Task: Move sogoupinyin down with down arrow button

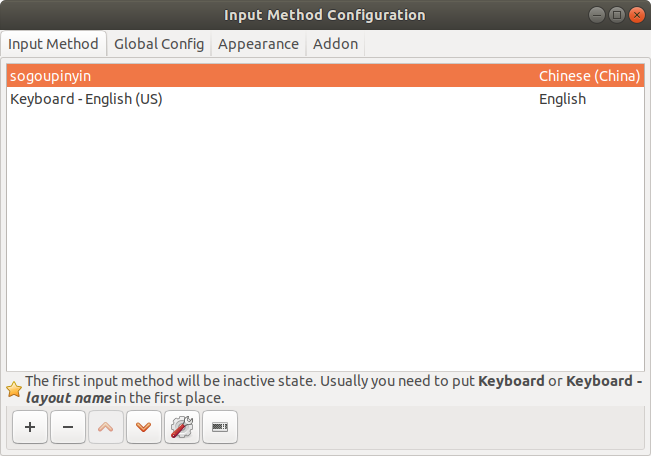Action: click(x=144, y=427)
